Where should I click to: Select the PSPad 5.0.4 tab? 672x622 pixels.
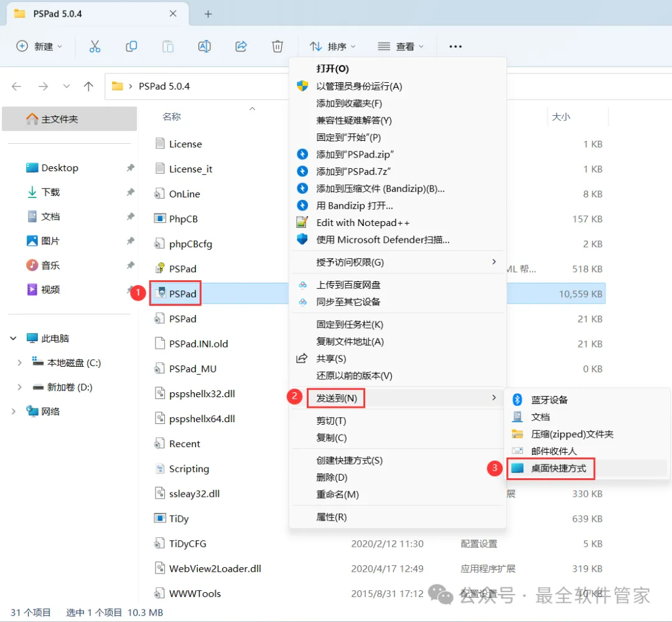[x=98, y=14]
